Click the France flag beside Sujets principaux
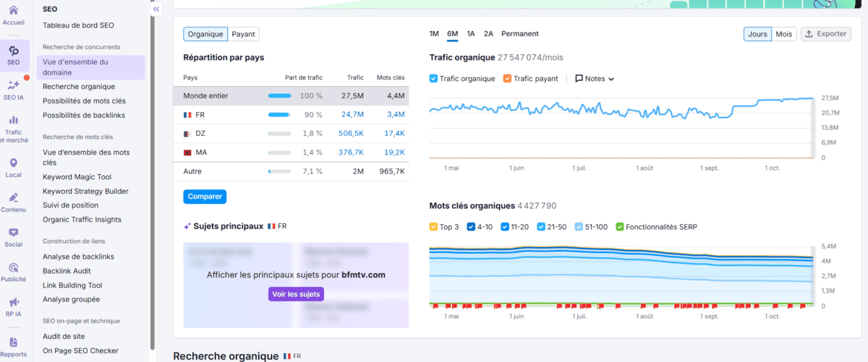Viewport: 868px width, 362px height. click(271, 226)
